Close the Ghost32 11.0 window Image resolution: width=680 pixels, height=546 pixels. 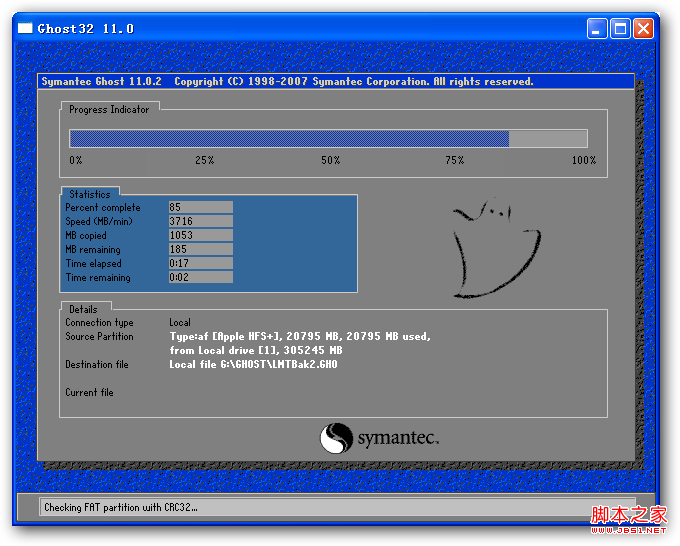click(644, 29)
